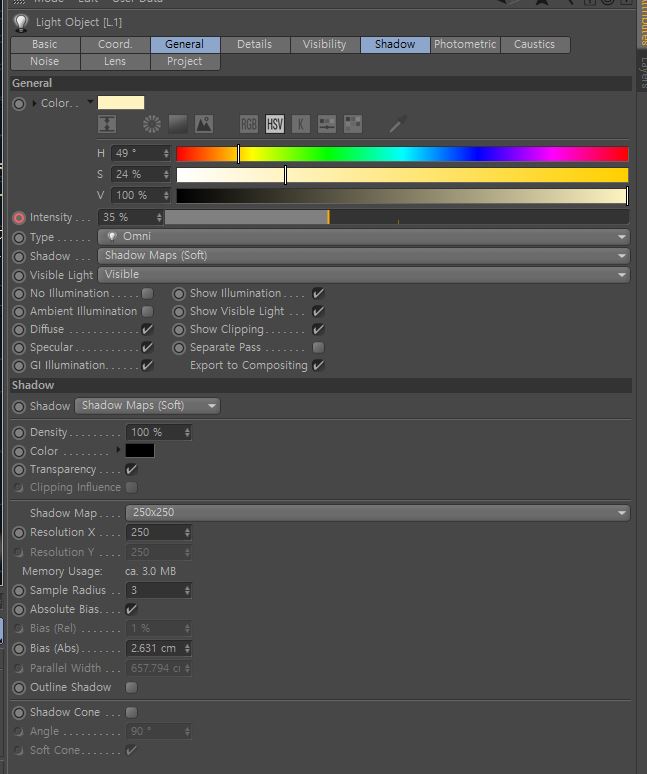Open the light Type Omni dropdown

point(364,237)
